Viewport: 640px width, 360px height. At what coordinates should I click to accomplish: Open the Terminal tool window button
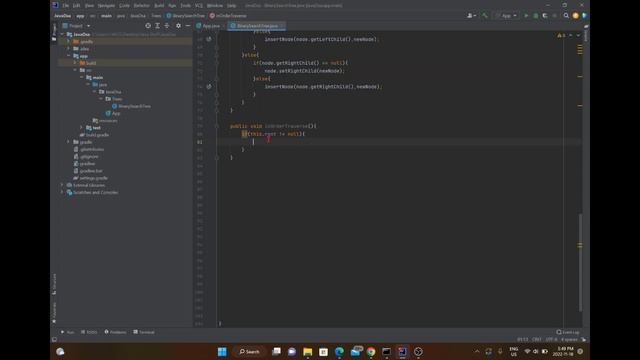[144, 332]
